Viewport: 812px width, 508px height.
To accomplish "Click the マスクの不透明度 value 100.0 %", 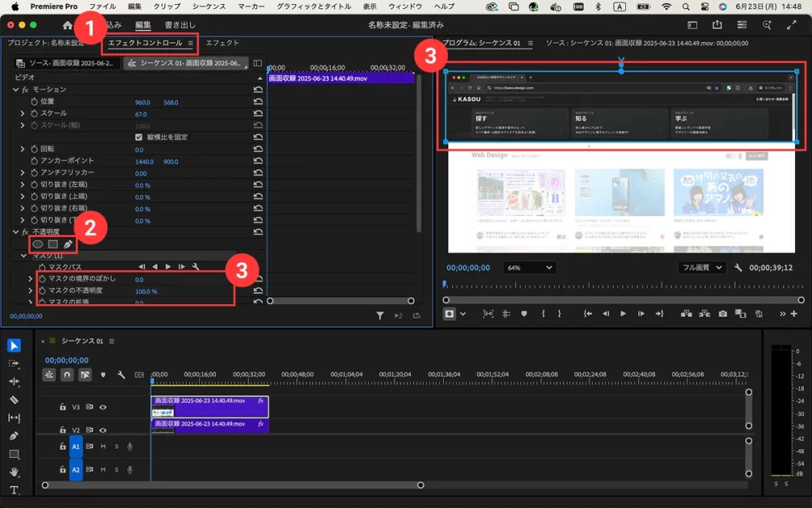I will (146, 291).
